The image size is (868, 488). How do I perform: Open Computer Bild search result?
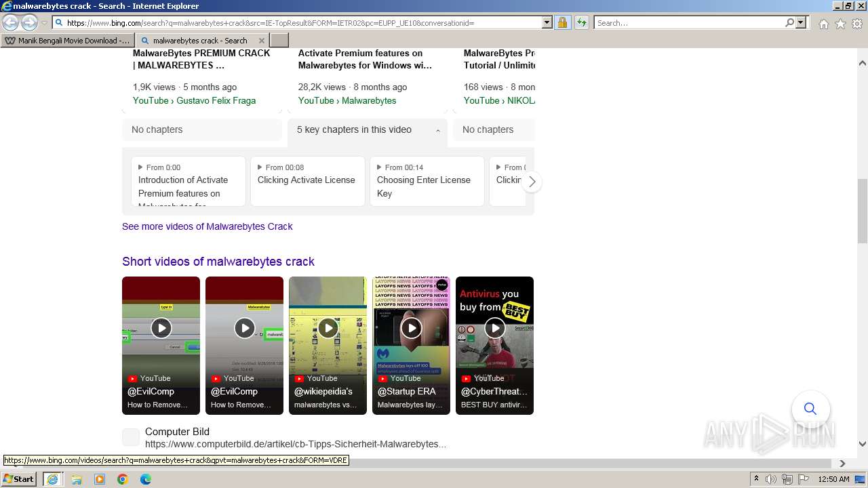[177, 432]
